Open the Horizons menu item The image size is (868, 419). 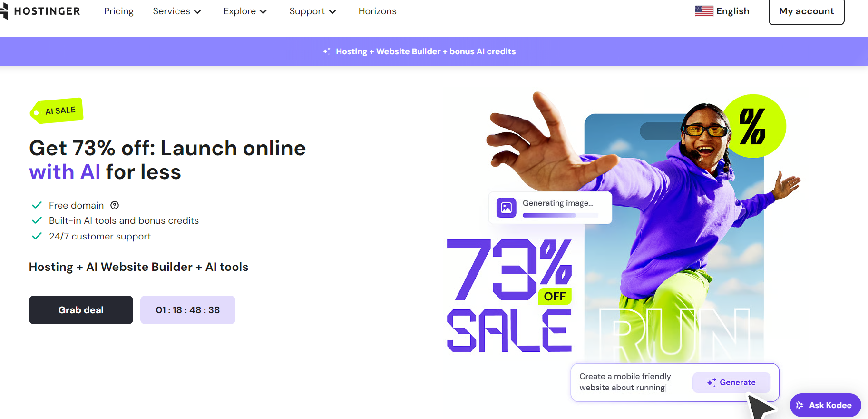377,11
